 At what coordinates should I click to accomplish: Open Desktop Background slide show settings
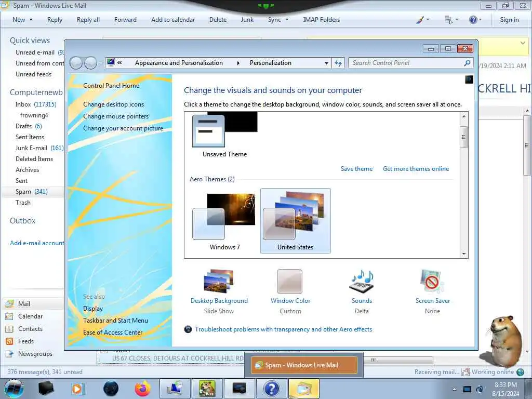(219, 291)
